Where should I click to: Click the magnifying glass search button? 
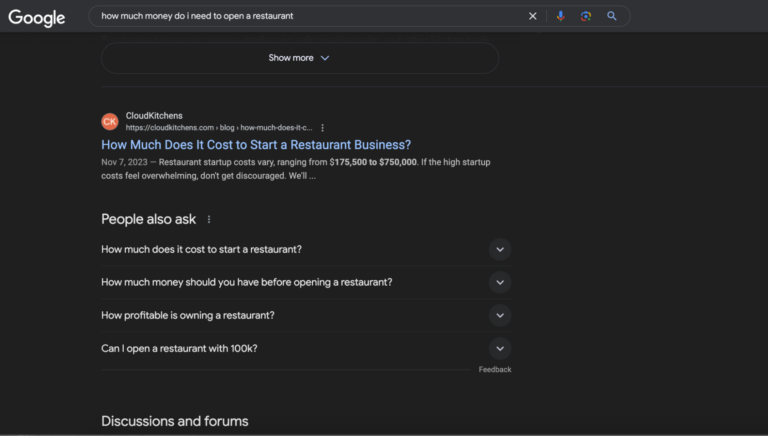612,16
